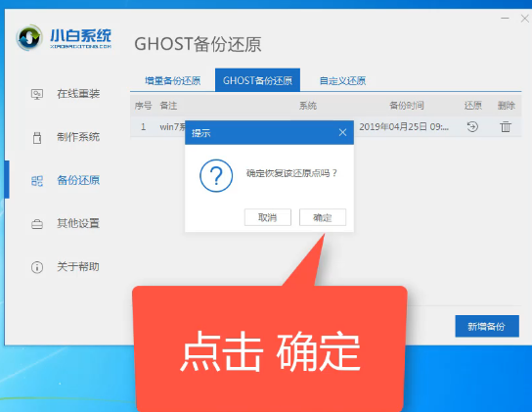This screenshot has height=412, width=532.
Task: Confirm restore with the 确定 button
Action: coord(323,217)
